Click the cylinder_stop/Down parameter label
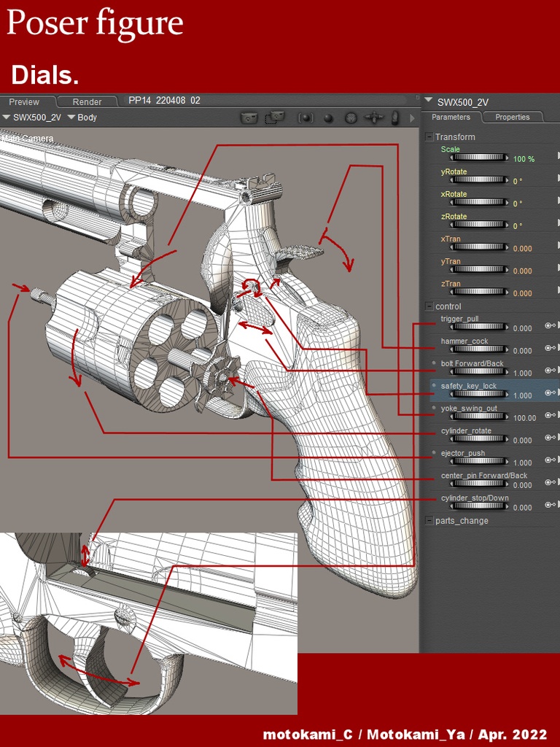560x747 pixels. (475, 498)
